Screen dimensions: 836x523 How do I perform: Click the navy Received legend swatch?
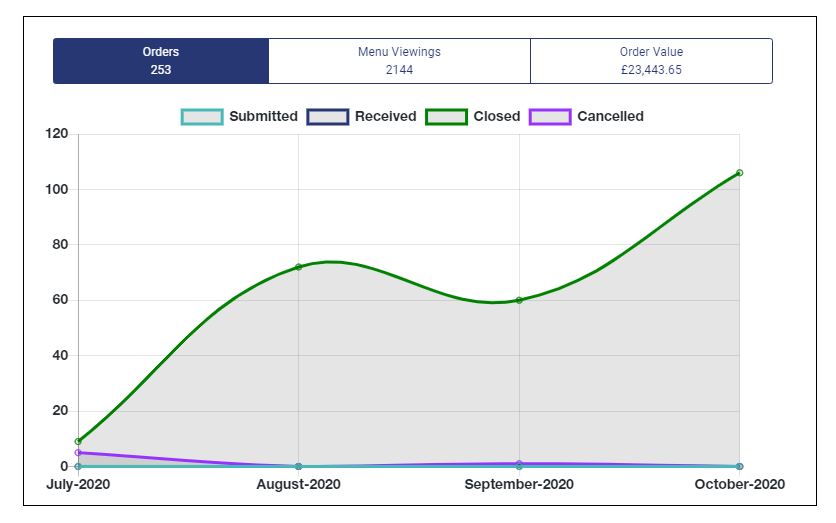click(x=327, y=117)
